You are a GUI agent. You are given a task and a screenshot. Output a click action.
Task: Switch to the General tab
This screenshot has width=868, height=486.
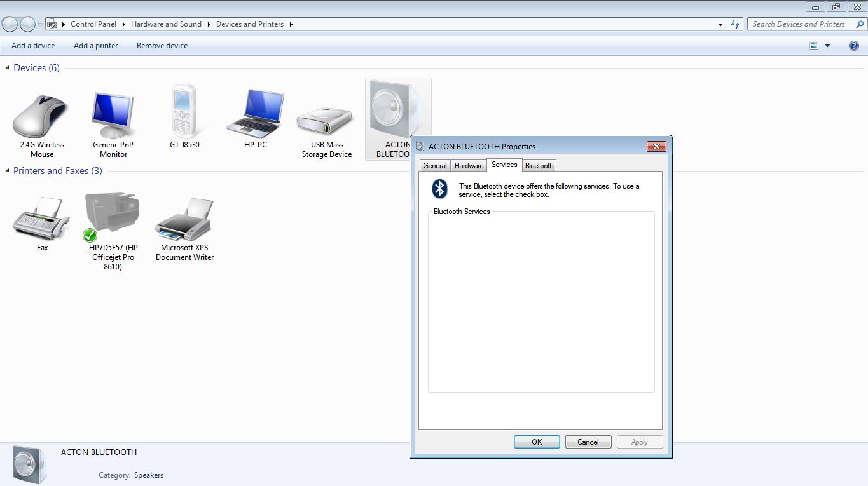[435, 166]
